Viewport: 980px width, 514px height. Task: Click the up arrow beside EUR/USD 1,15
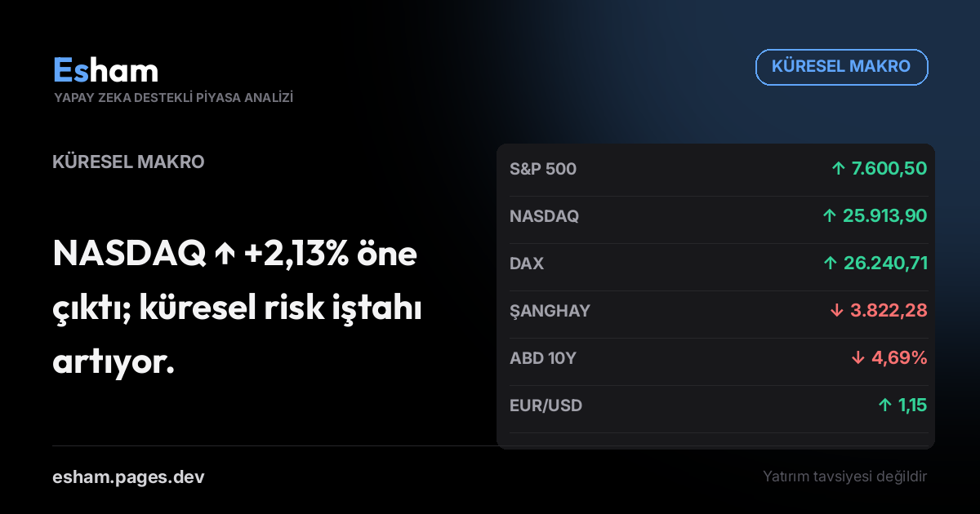coord(884,405)
